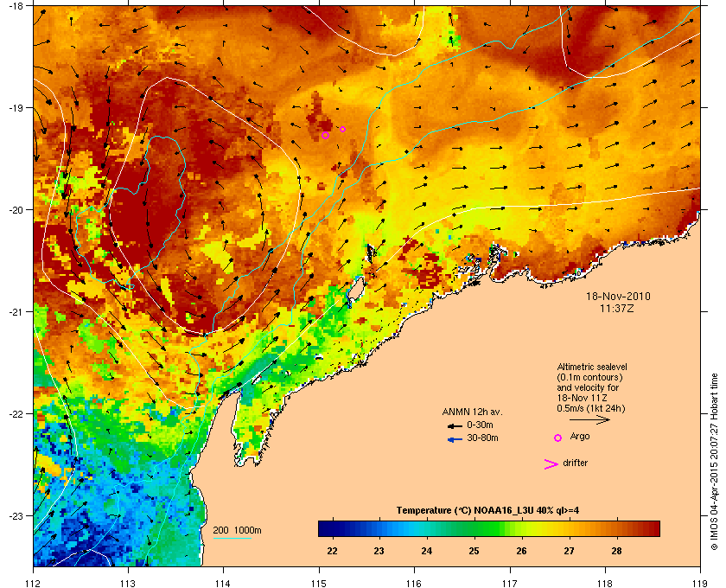Click the longitude axis label 118

coord(605,584)
